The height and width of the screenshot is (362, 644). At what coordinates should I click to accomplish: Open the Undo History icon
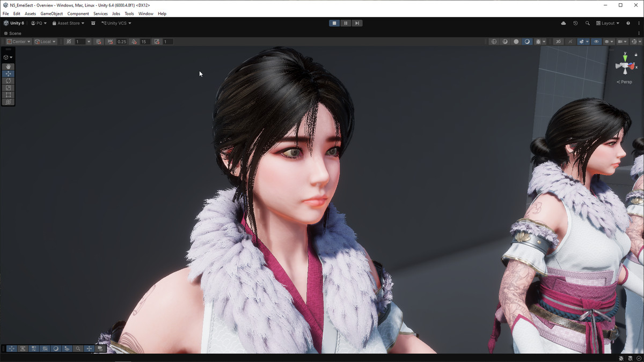point(575,23)
